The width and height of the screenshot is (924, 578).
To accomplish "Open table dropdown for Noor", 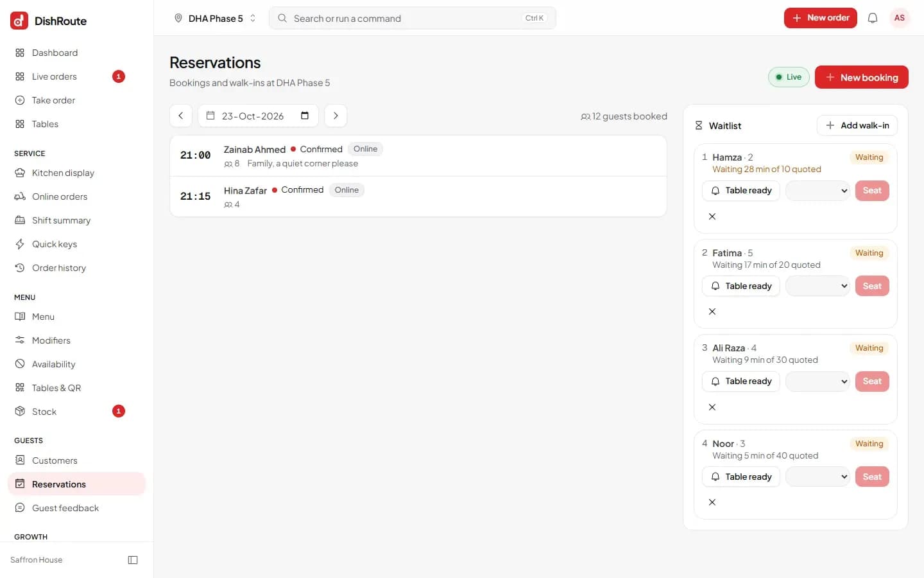I will [817, 477].
